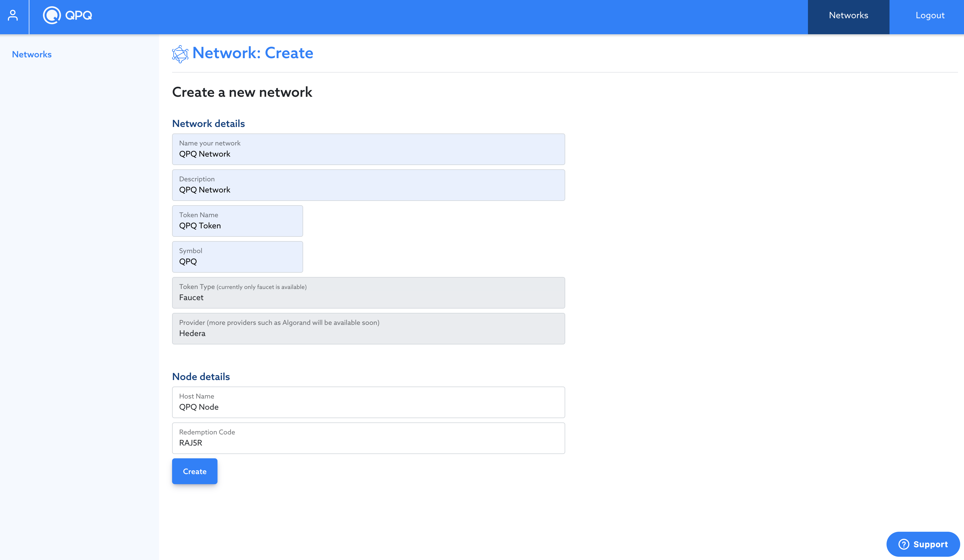Viewport: 964px width, 560px height.
Task: Click the Network details section heading
Action: tap(208, 123)
